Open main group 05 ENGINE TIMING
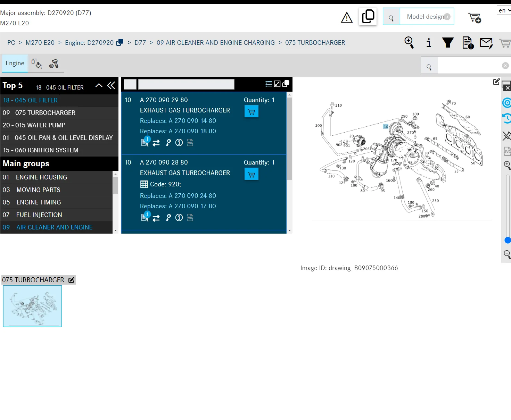 point(56,202)
